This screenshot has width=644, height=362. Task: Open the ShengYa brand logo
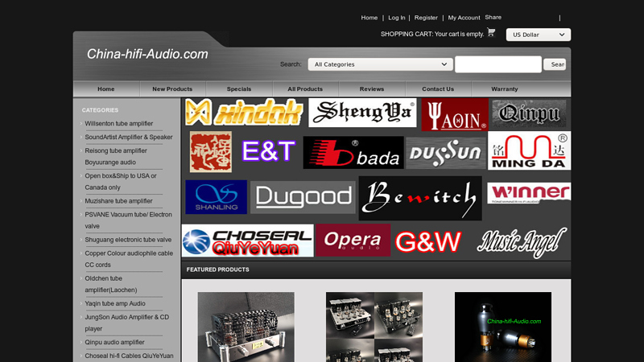tap(362, 113)
